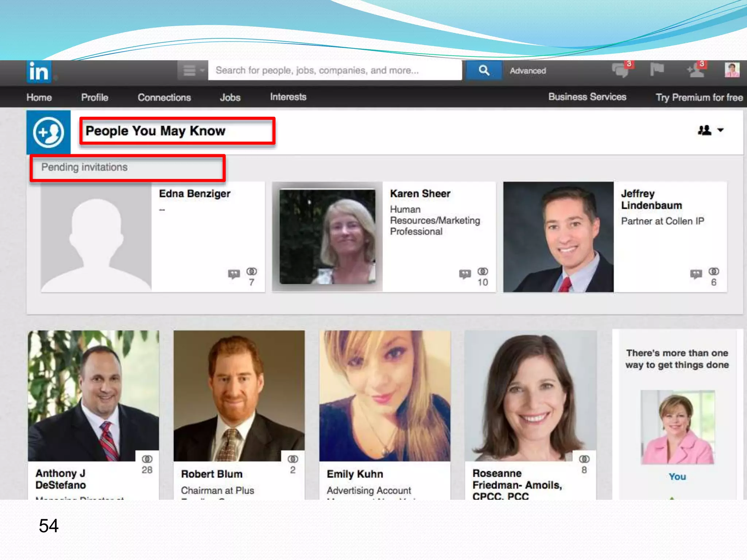The height and width of the screenshot is (560, 747).
Task: Click message icon on Karen Sheer card
Action: point(465,273)
